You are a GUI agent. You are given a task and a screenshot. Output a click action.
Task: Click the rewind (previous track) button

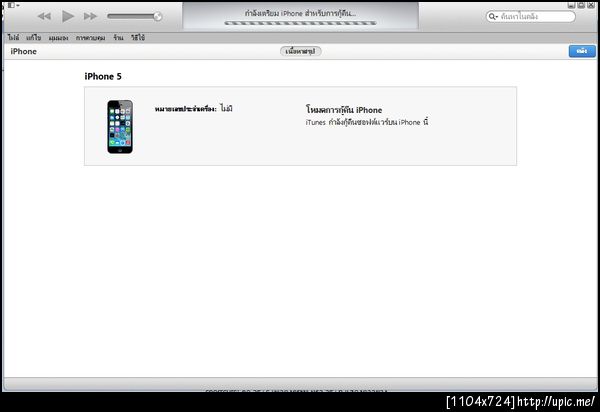point(44,16)
